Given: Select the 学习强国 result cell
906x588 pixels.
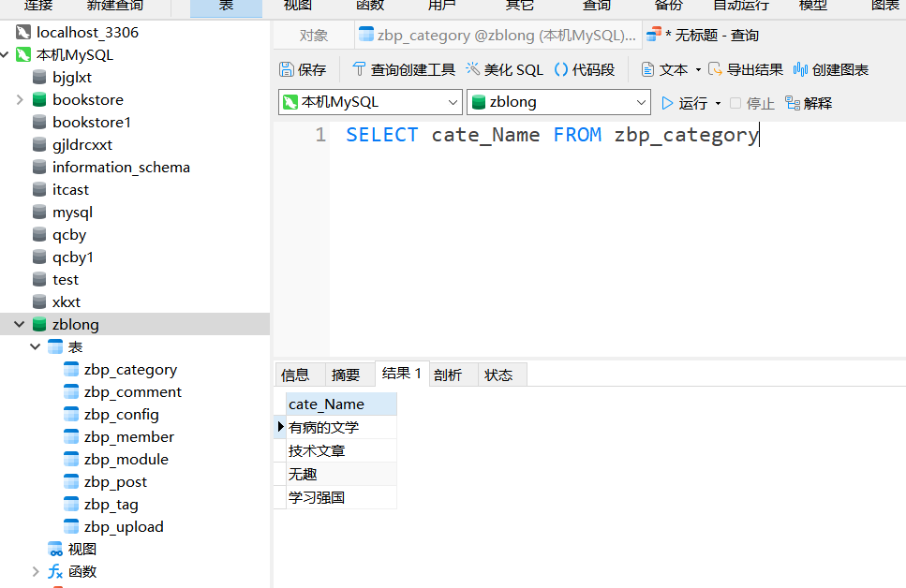Looking at the screenshot, I should tap(341, 497).
